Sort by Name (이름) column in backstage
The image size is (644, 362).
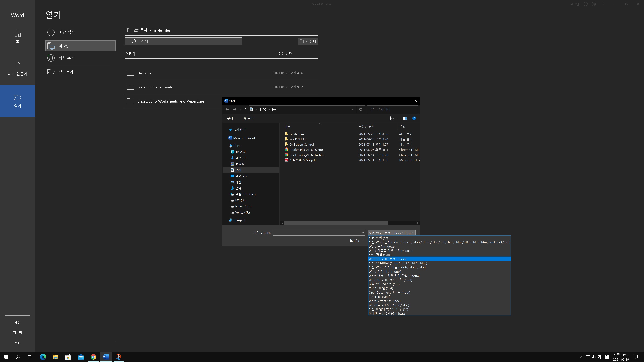[x=130, y=53]
